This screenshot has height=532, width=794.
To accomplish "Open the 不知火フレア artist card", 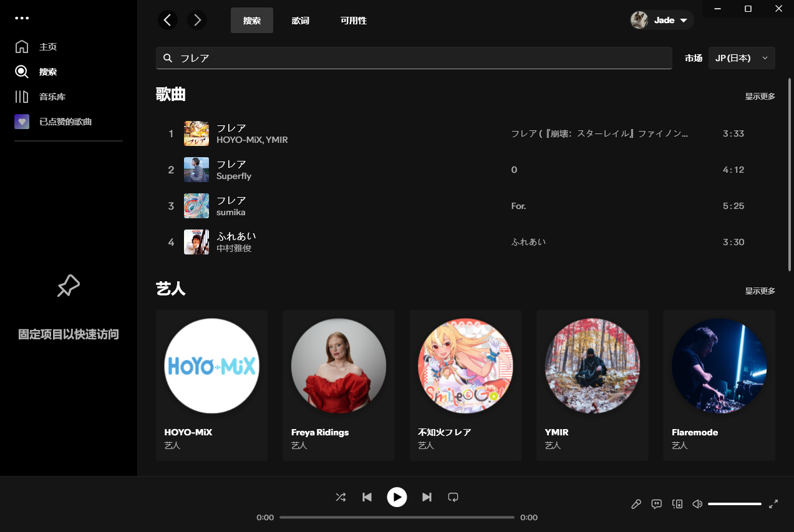I will click(465, 385).
